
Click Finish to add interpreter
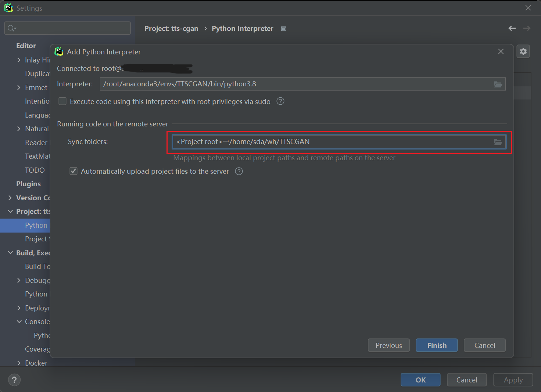(437, 345)
